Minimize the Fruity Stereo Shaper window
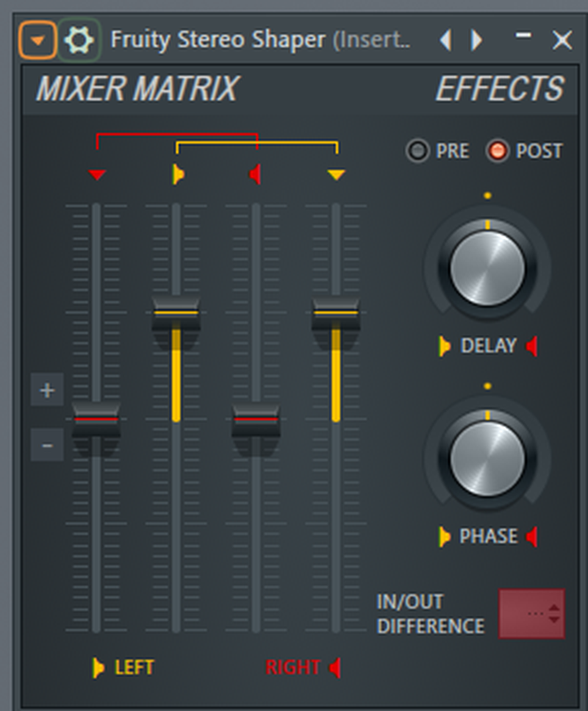This screenshot has width=588, height=711. [x=523, y=35]
